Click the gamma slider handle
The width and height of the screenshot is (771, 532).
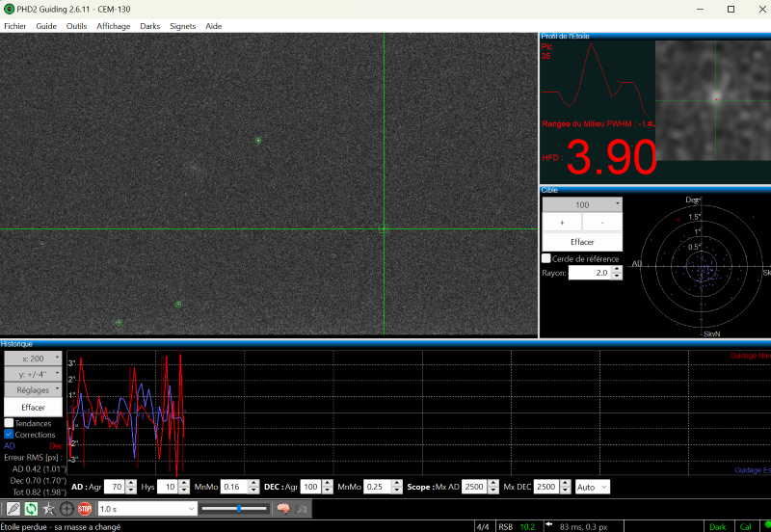point(238,508)
